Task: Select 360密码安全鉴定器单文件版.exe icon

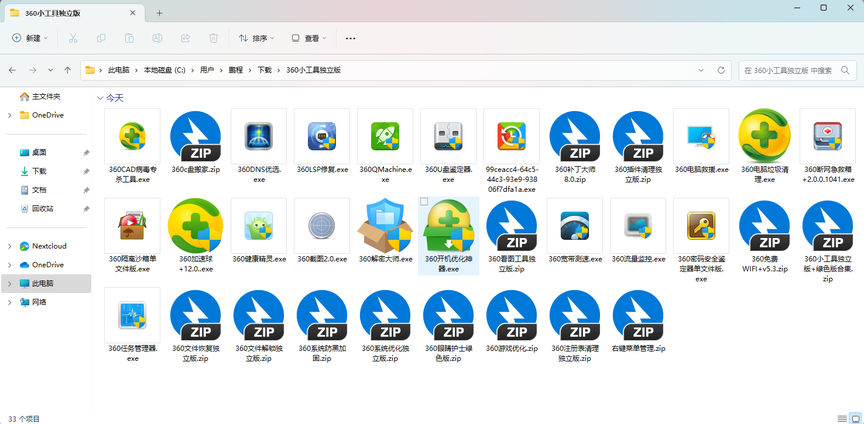Action: (x=701, y=226)
